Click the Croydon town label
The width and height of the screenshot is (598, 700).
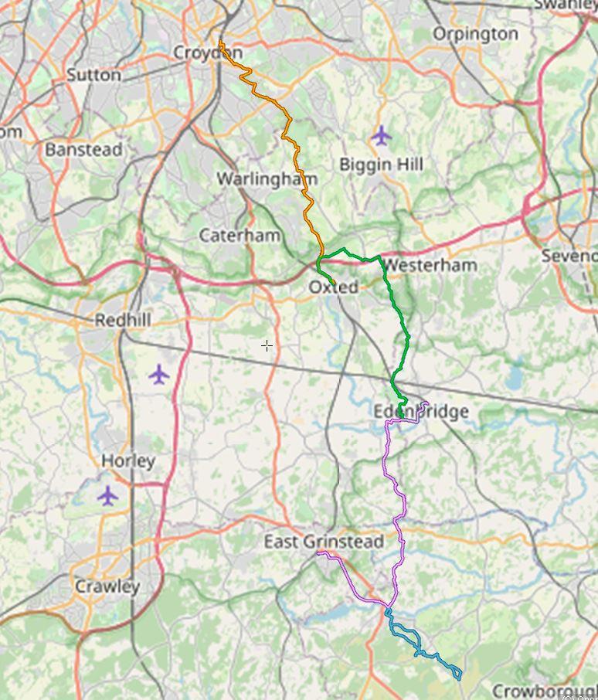coord(208,53)
